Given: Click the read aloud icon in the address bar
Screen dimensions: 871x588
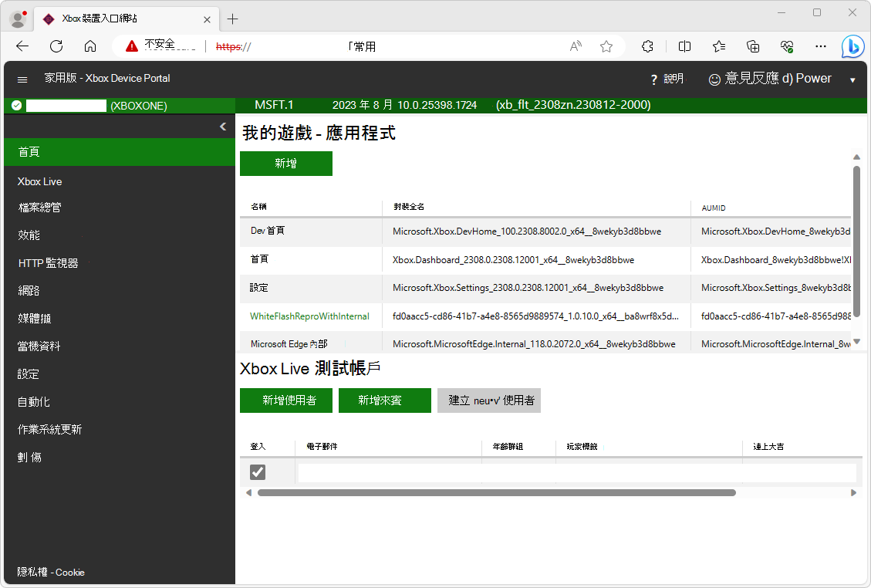Looking at the screenshot, I should coord(576,46).
